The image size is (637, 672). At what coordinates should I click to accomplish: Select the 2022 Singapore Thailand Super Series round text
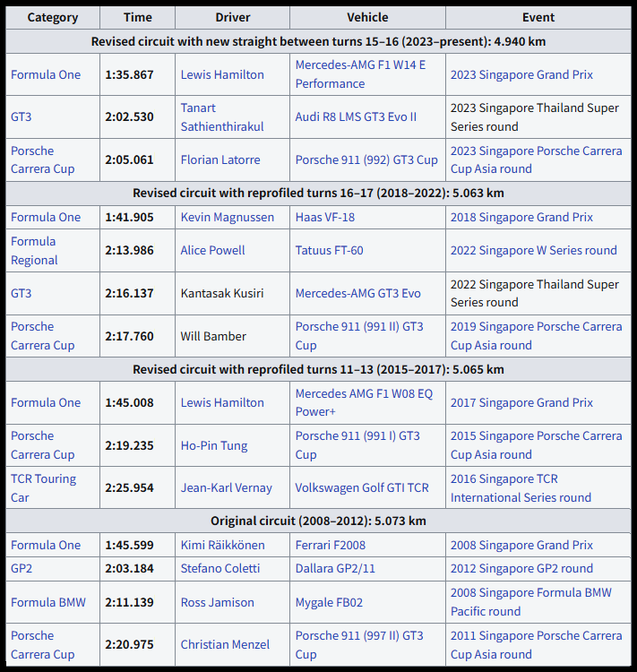pos(535,293)
